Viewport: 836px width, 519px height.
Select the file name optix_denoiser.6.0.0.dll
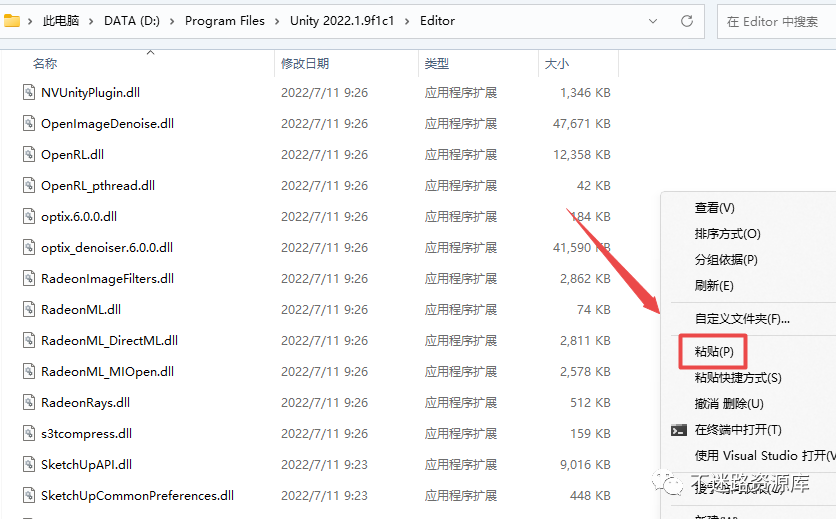pos(107,247)
